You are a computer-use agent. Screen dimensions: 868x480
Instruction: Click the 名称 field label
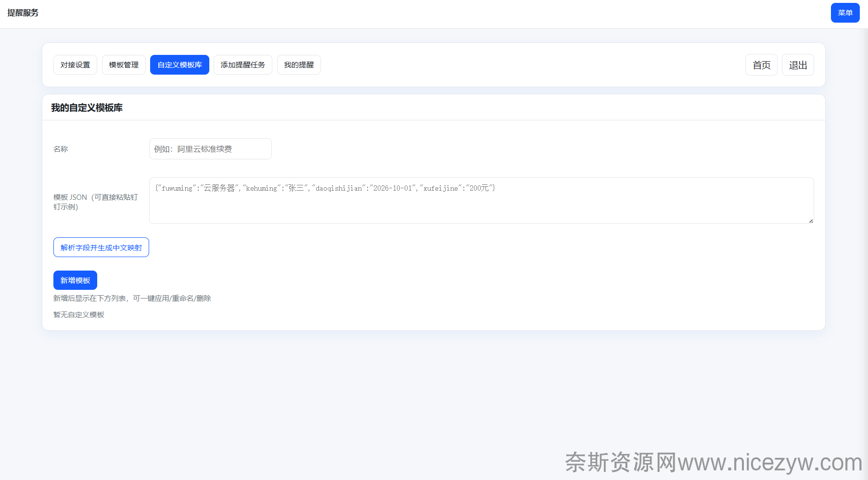click(61, 149)
